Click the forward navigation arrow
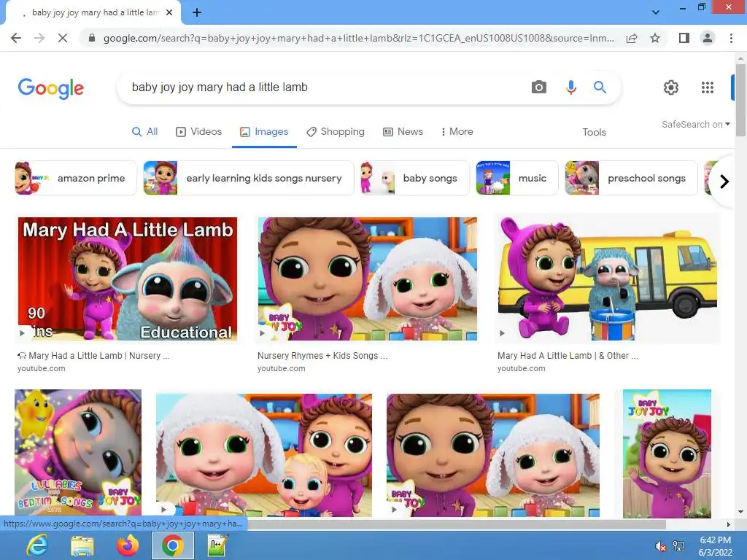The width and height of the screenshot is (747, 560). point(39,38)
